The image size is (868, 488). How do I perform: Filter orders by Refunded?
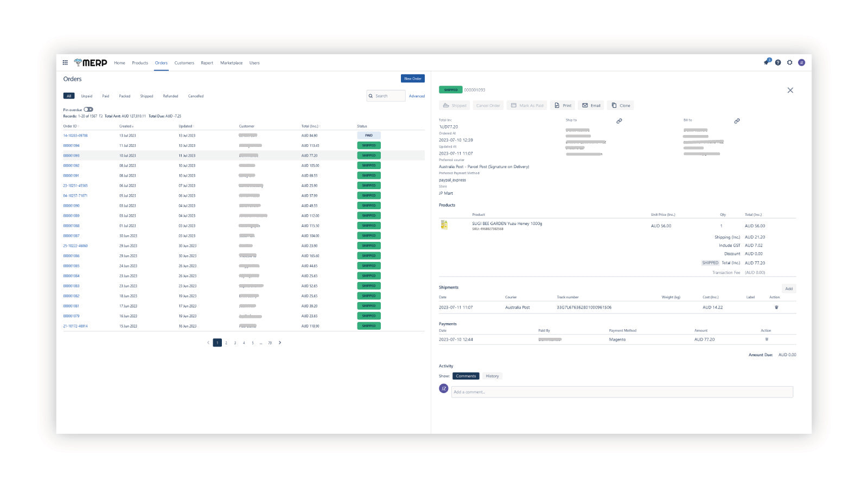[x=170, y=96]
